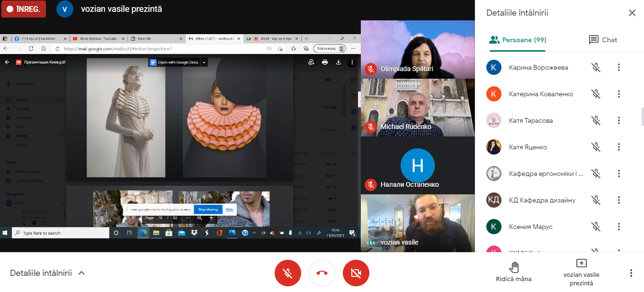The height and width of the screenshot is (292, 644).
Task: Click Olimpiada Spătari video tile
Action: pyautogui.click(x=418, y=49)
